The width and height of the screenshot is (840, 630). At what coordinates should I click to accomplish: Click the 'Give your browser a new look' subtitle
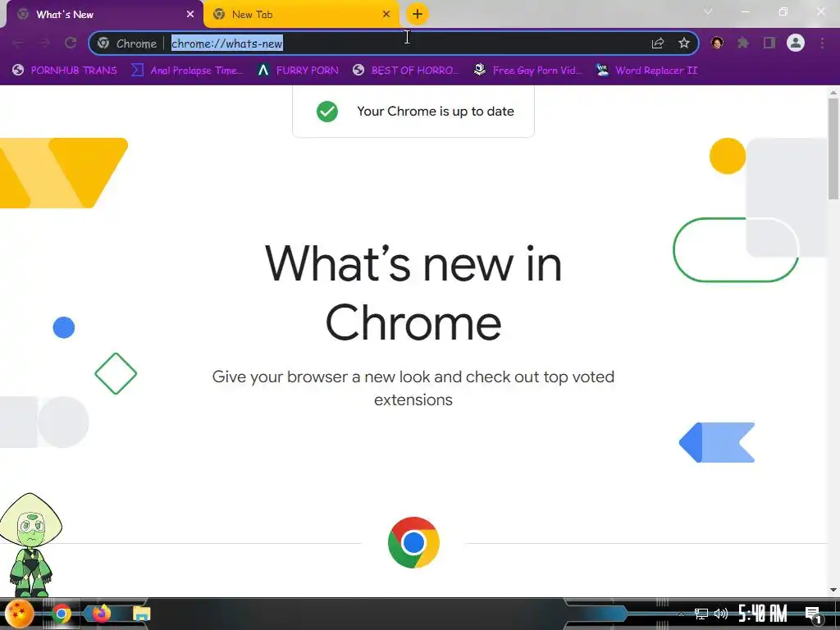tap(413, 388)
